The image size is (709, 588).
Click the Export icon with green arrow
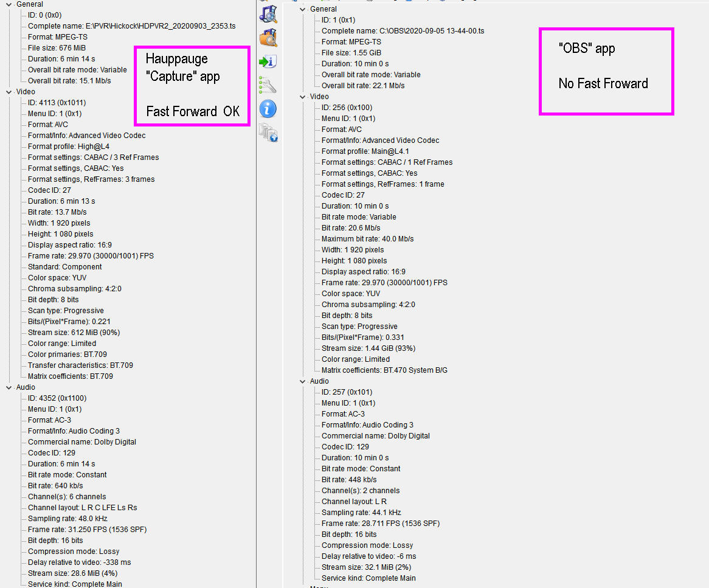[x=268, y=61]
